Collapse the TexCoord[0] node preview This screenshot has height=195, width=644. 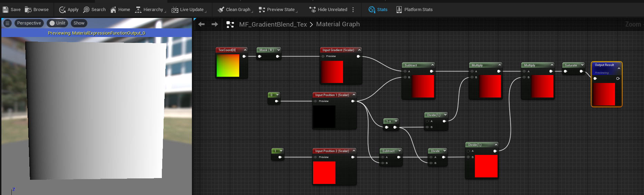point(245,50)
